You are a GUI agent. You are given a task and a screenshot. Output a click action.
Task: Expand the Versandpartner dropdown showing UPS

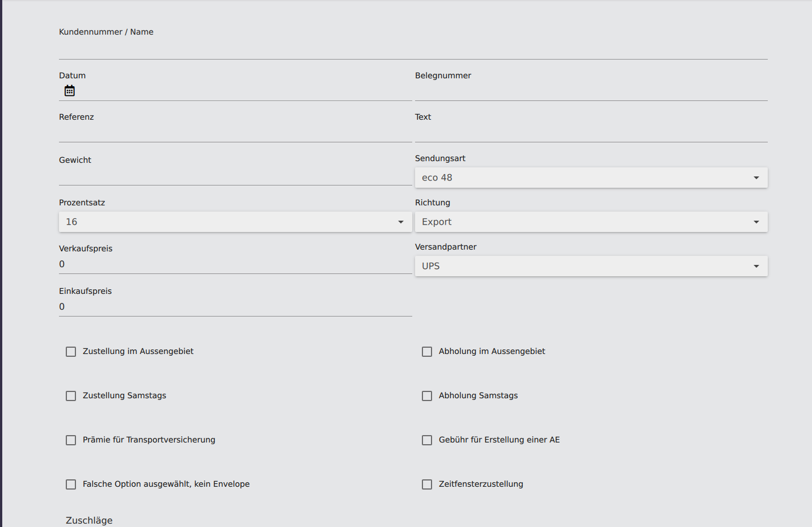(x=591, y=266)
